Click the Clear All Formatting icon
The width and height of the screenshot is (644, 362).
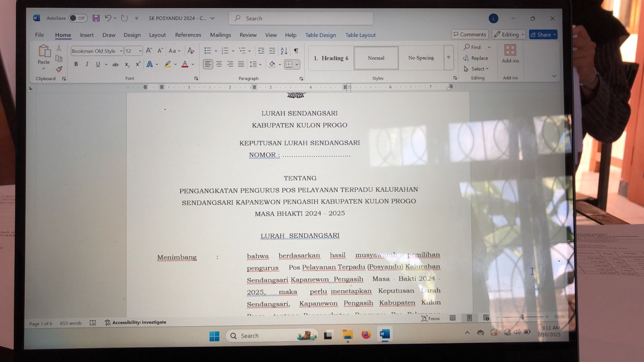point(191,51)
